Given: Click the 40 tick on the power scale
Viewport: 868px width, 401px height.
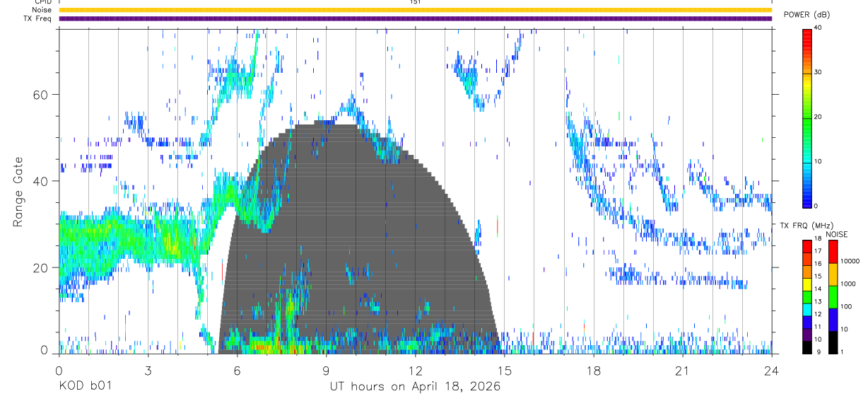Looking at the screenshot, I should 817,28.
